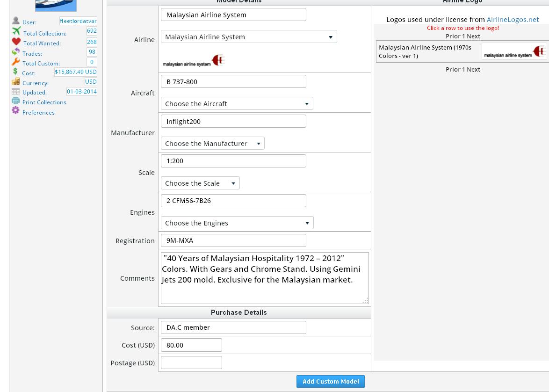Click the Comments textarea resize grip
Viewport: 549px width, 392px height.
[366, 301]
